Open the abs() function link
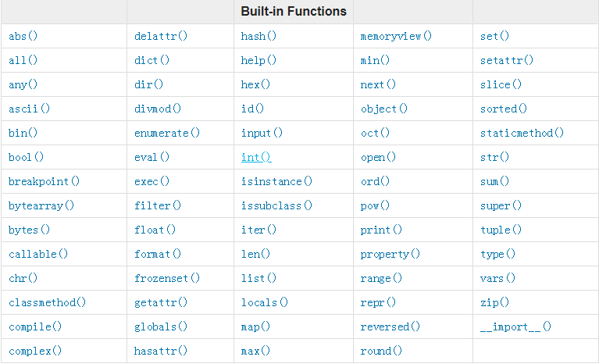 (x=23, y=36)
